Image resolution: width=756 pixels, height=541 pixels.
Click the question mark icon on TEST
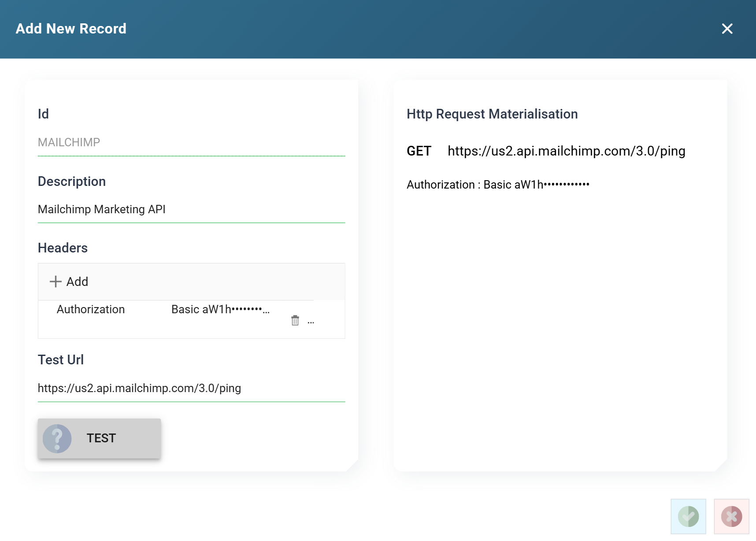(57, 438)
